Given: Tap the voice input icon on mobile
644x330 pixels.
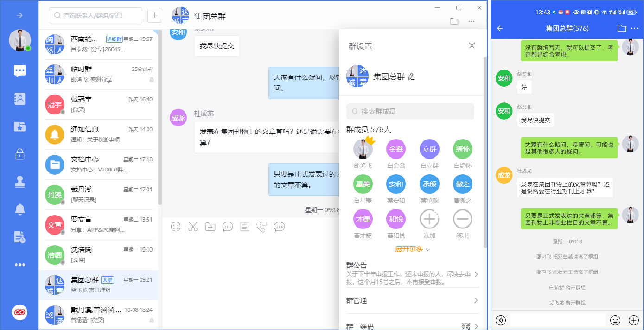Looking at the screenshot, I should (501, 320).
